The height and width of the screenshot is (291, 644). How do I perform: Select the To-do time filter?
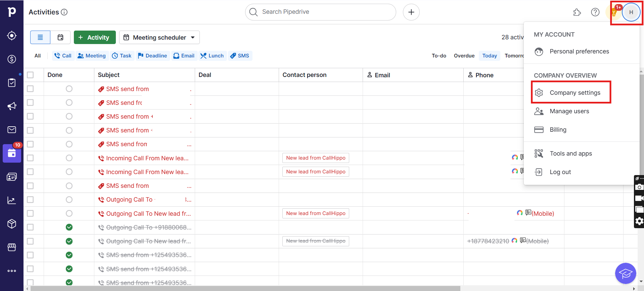(439, 56)
